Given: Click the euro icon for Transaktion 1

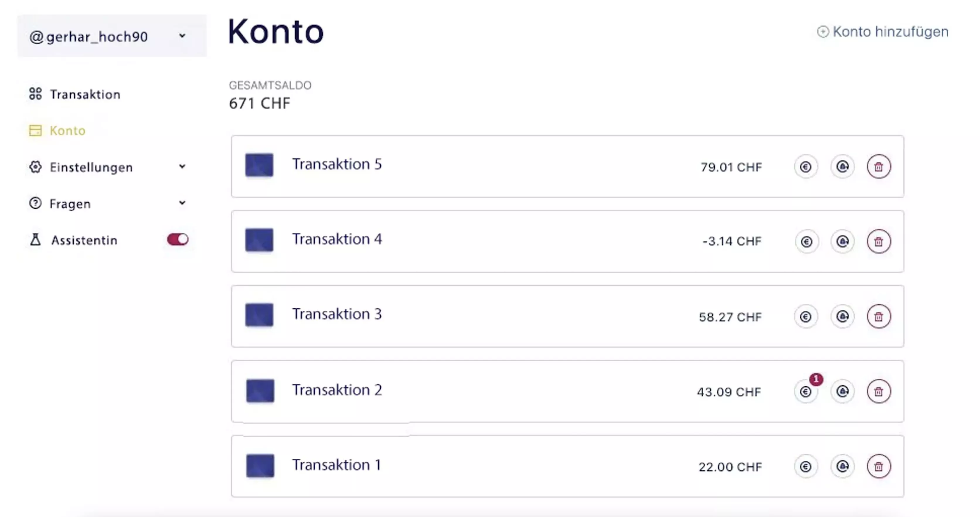Looking at the screenshot, I should (806, 466).
